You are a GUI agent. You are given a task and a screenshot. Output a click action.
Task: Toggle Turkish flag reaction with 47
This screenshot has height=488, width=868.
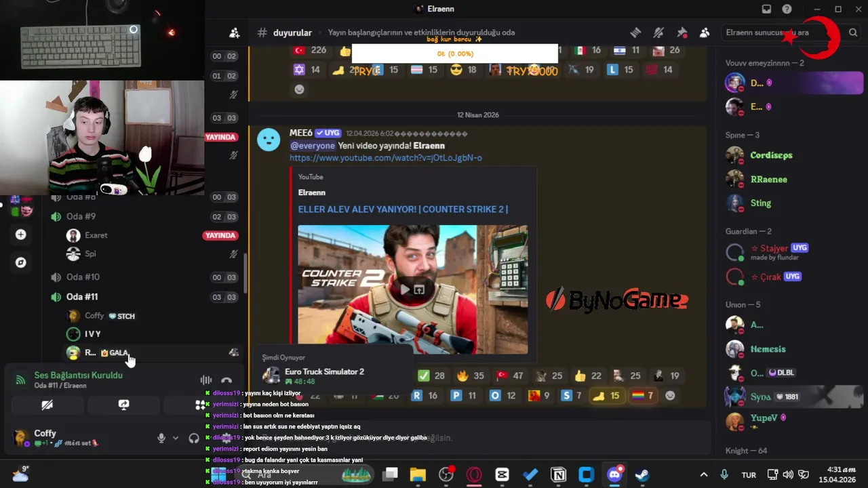point(509,375)
